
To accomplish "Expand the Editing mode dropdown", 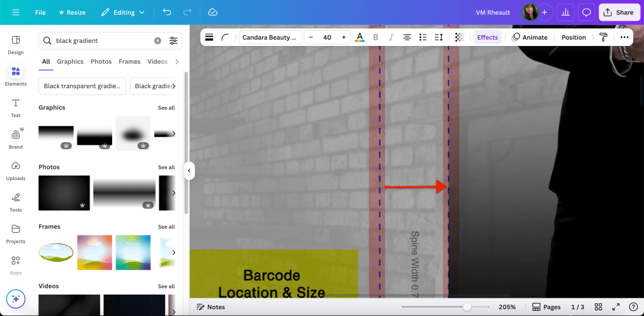I will [x=123, y=12].
